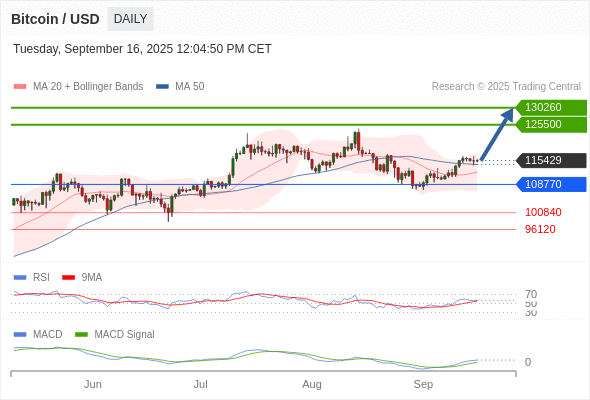Click the MACD Signal green legend swatch
Viewport: 590px width, 400px height.
click(x=81, y=335)
